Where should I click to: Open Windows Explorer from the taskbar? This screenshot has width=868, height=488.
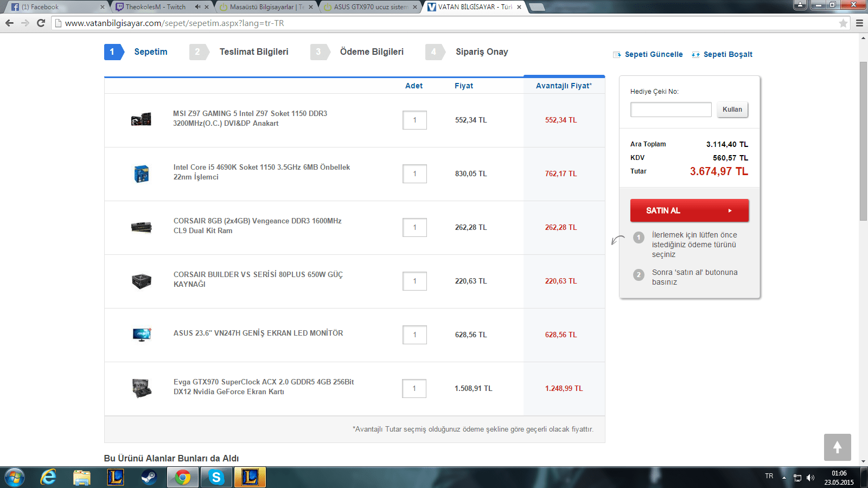(82, 478)
